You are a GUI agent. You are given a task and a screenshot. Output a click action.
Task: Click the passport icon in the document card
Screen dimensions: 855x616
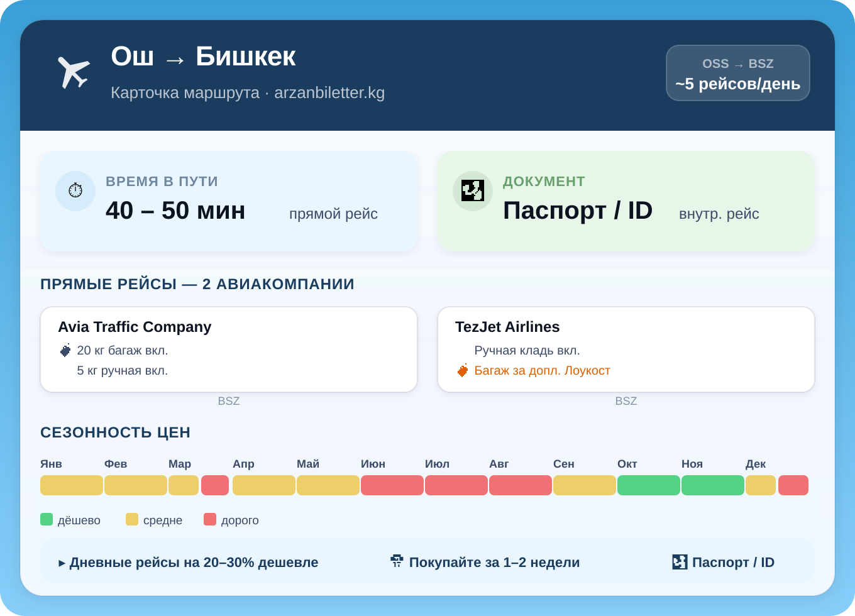tap(472, 190)
